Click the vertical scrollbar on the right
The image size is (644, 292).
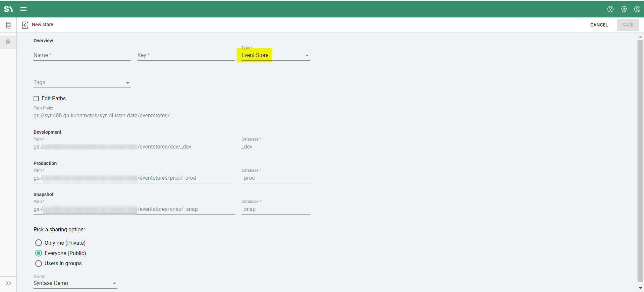tap(640, 161)
